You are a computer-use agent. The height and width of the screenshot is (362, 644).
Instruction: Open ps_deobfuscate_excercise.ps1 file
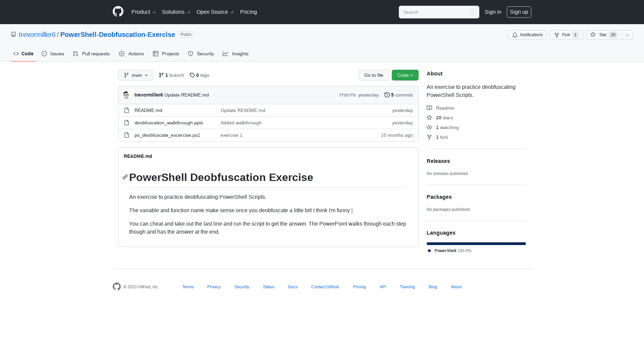pos(167,135)
